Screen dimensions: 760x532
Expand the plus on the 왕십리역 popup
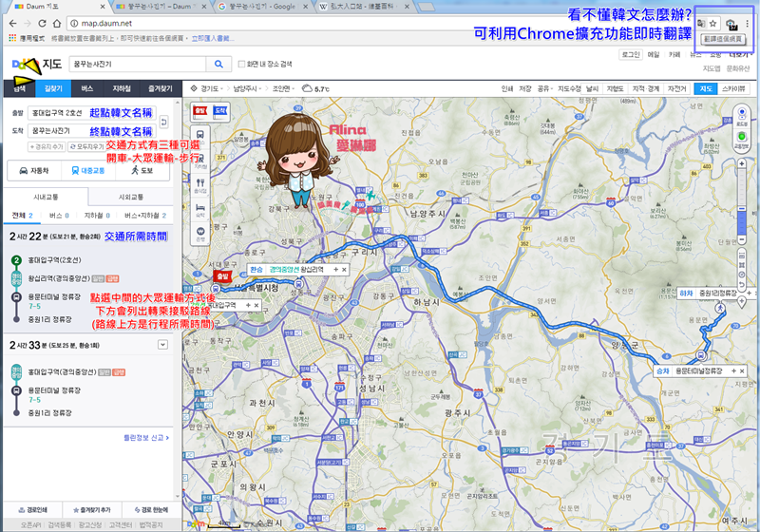[x=335, y=270]
